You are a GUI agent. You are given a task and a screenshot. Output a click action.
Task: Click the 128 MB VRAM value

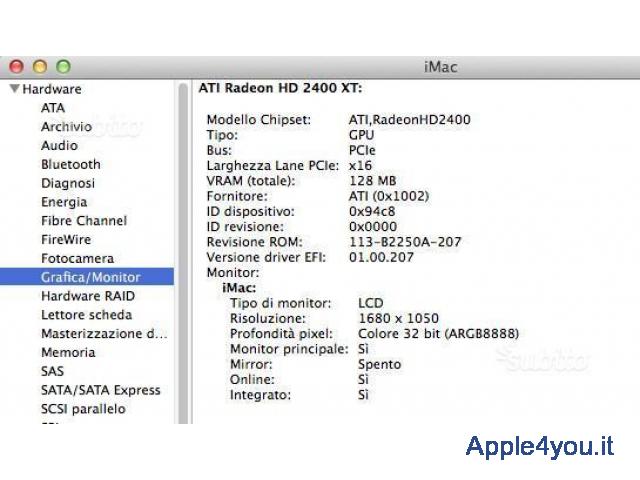[373, 180]
